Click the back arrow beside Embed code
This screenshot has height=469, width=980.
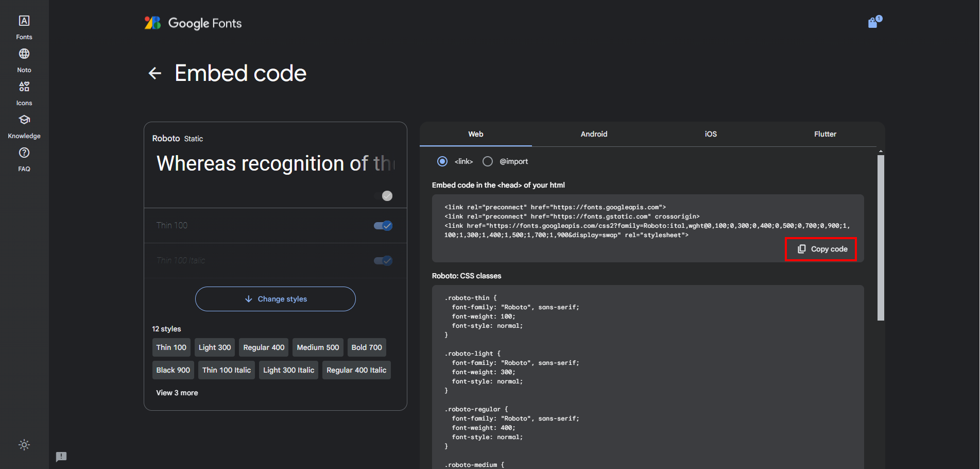(x=154, y=73)
